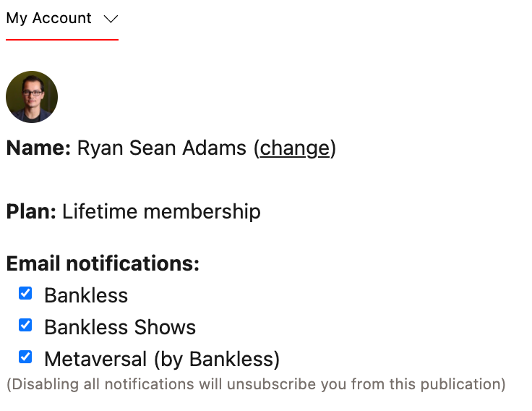Click the change link next to name

(294, 148)
